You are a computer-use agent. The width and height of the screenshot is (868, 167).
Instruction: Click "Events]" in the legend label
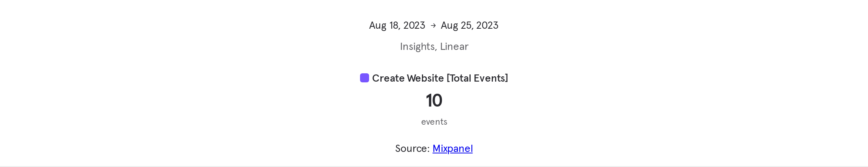click(x=491, y=78)
